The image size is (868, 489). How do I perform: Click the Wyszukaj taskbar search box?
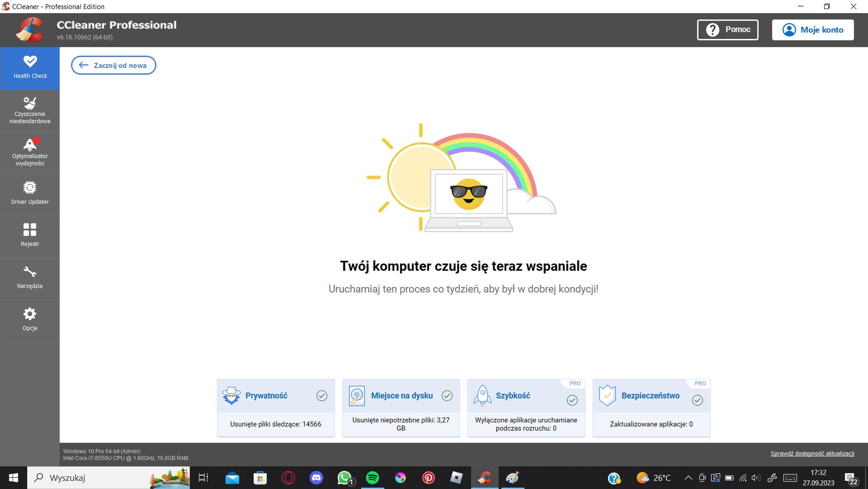point(108,478)
